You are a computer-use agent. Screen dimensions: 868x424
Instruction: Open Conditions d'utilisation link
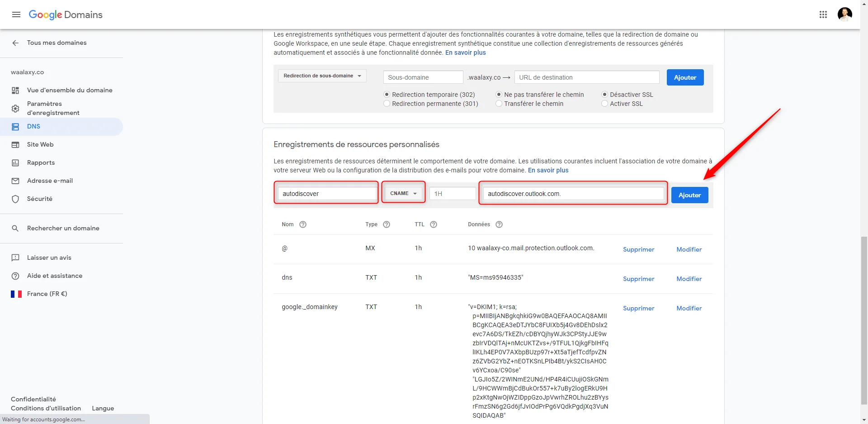(46, 408)
